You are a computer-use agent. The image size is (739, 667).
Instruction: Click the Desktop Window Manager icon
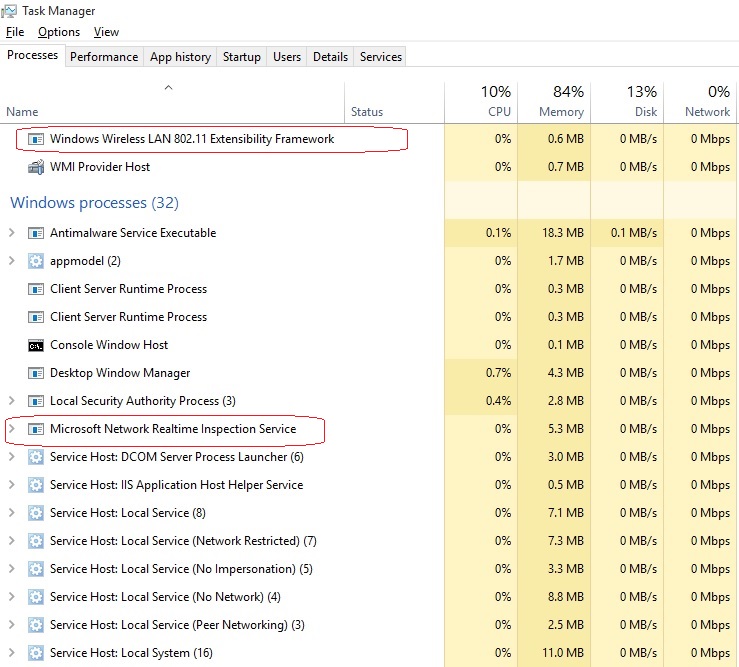point(36,373)
